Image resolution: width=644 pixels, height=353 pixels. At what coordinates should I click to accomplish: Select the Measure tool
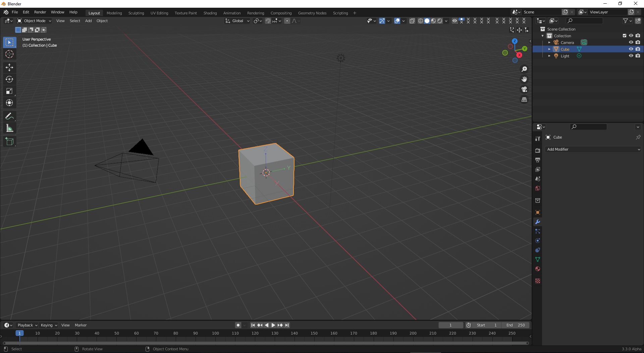tap(9, 128)
